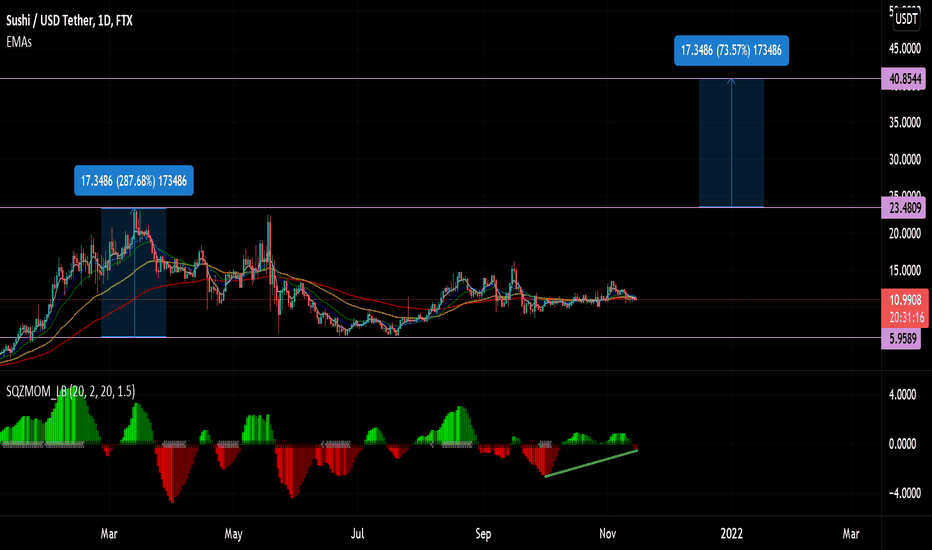This screenshot has width=932, height=550.
Task: Select the 287.68% price range measurement label
Action: 134,181
